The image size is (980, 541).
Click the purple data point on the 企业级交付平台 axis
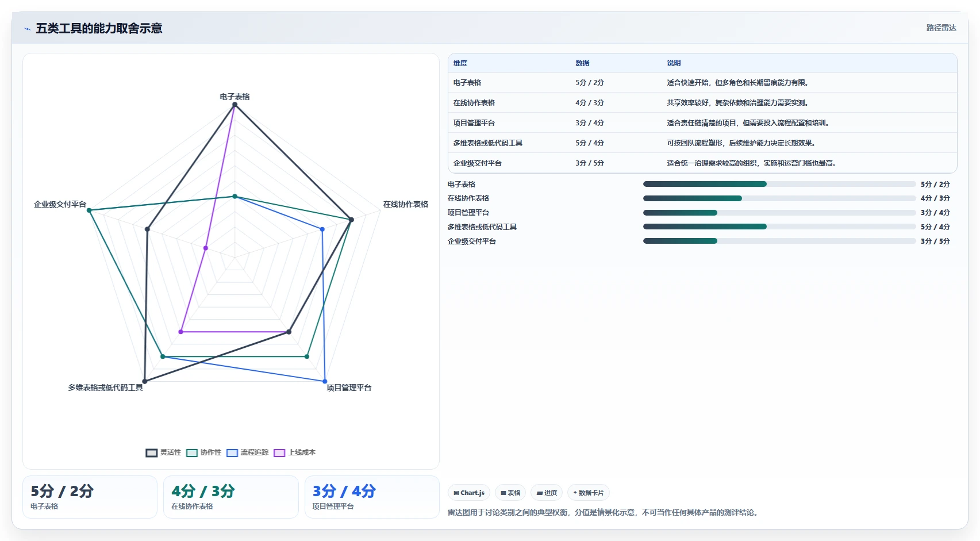pyautogui.click(x=205, y=248)
